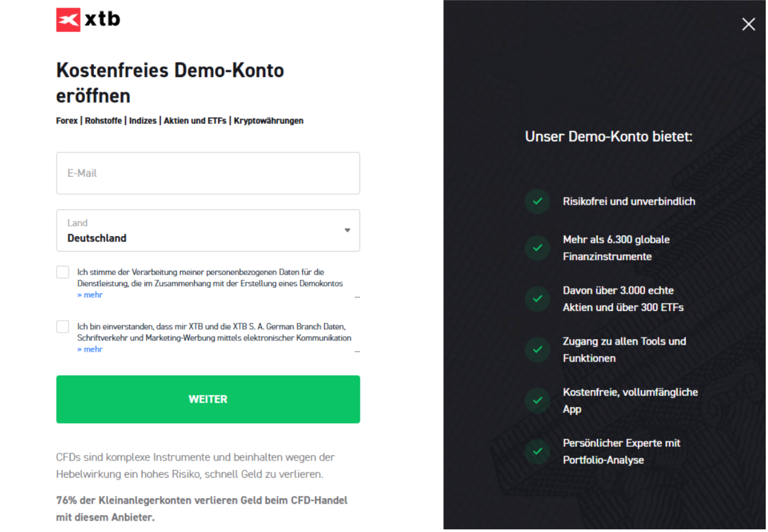Click the checkmark beside Kostenfreie, vollumfängliche App

click(x=537, y=401)
